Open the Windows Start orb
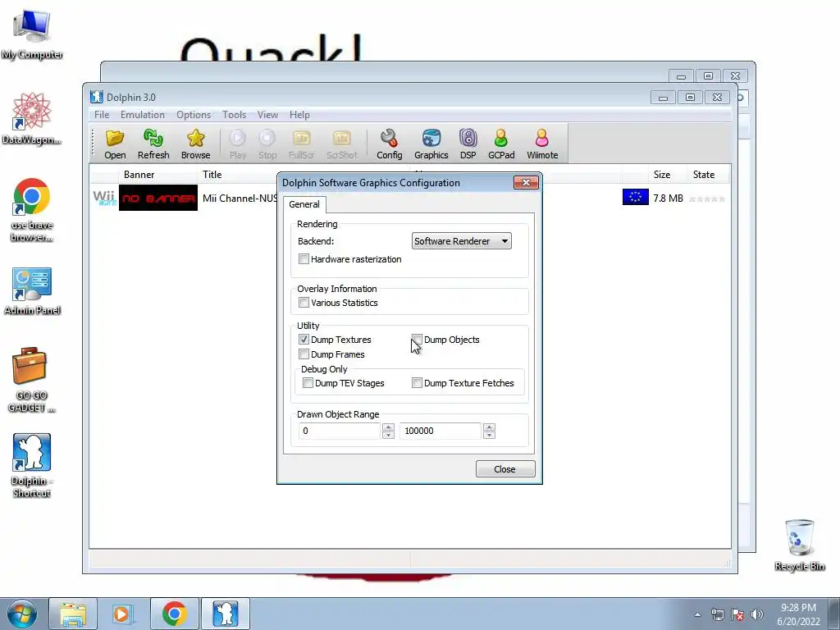Screen dimensions: 840x630 click(21, 614)
